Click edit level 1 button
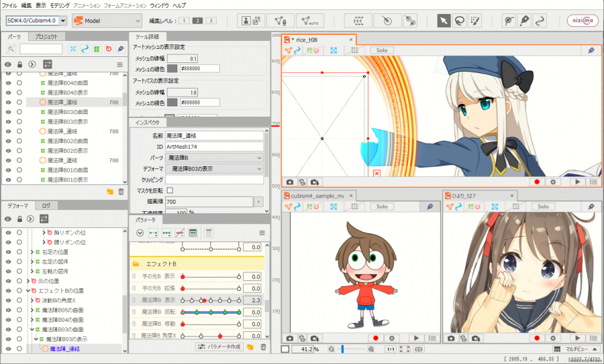604x364 pixels. (x=184, y=21)
